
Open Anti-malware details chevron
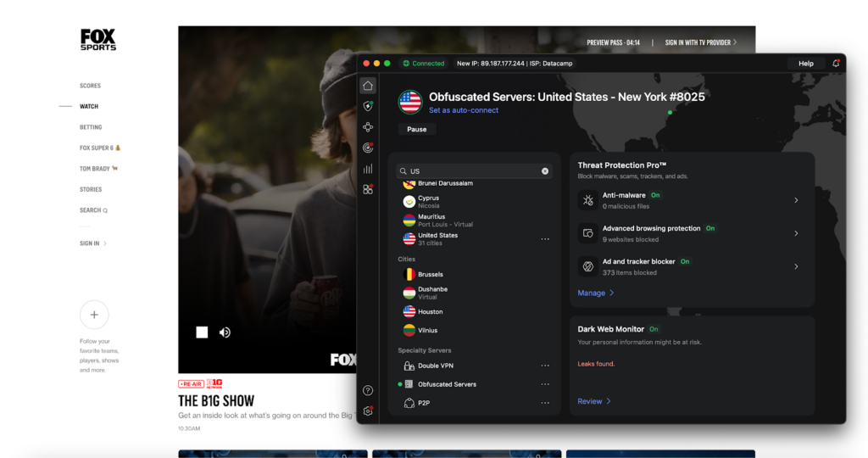(796, 200)
